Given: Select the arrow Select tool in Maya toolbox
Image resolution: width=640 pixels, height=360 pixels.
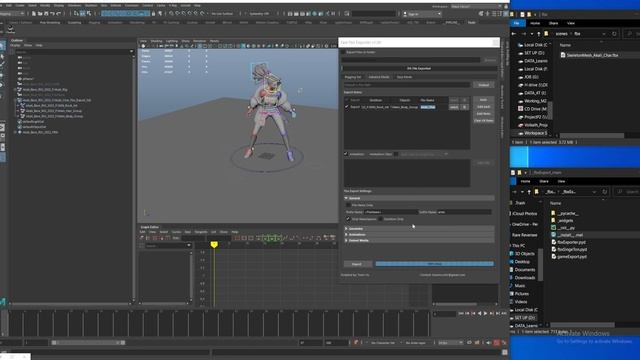Looking at the screenshot, I should coord(2,46).
